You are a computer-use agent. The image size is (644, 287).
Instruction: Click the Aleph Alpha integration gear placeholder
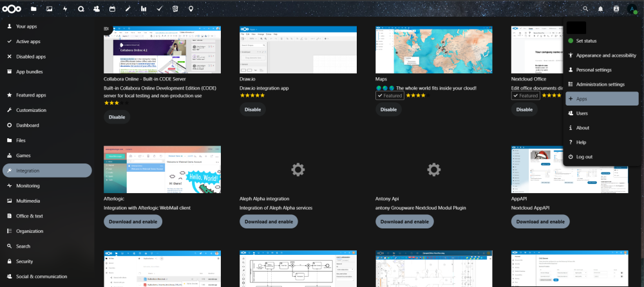(298, 169)
